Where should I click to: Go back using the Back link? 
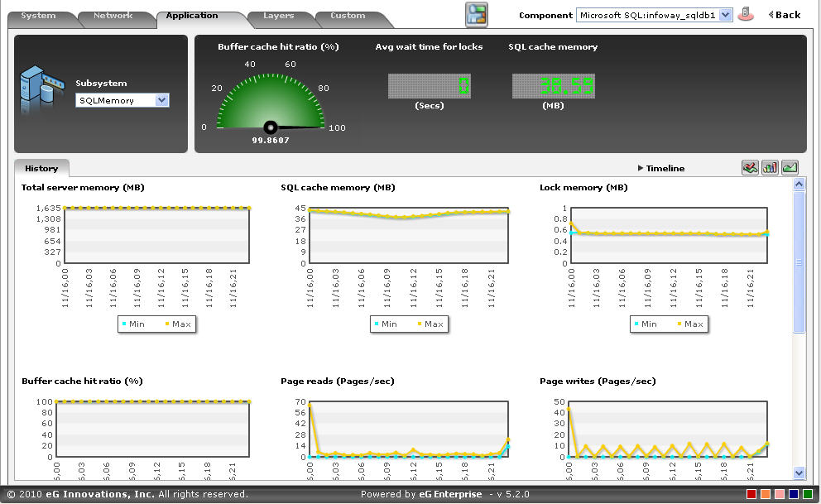[785, 15]
